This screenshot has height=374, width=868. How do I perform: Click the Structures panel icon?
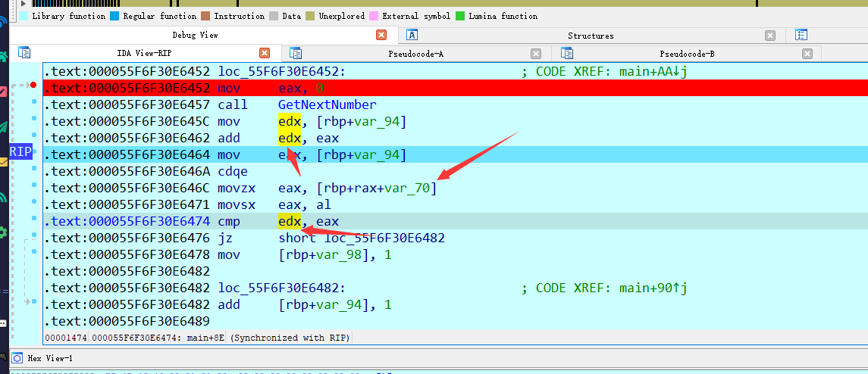[x=412, y=35]
